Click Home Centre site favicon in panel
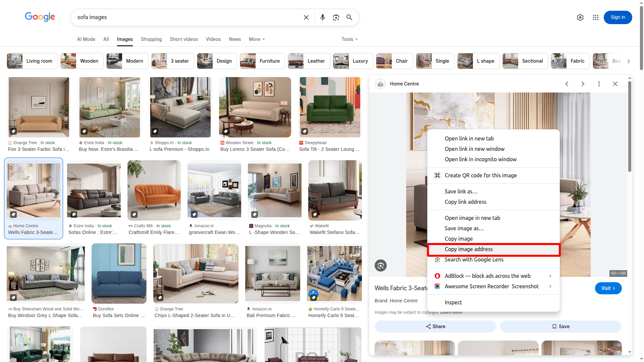This screenshot has height=362, width=644. 380,84
